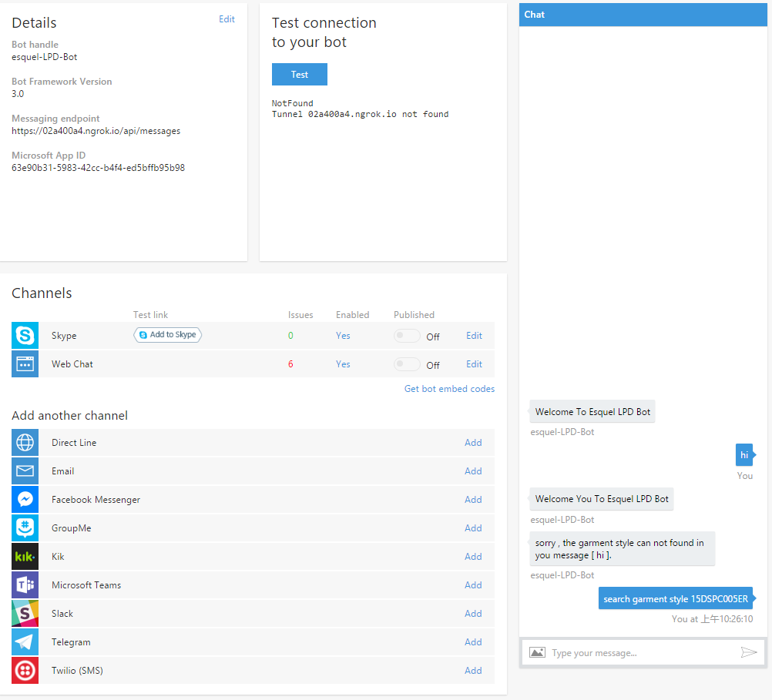Viewport: 772px width, 700px height.
Task: Add the Telegram channel
Action: pos(473,642)
